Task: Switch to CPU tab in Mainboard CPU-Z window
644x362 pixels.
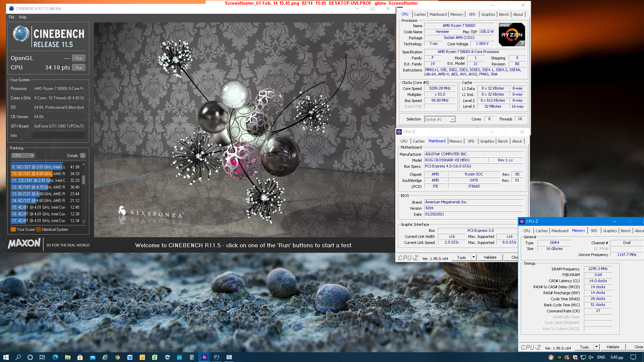Action: (x=404, y=141)
